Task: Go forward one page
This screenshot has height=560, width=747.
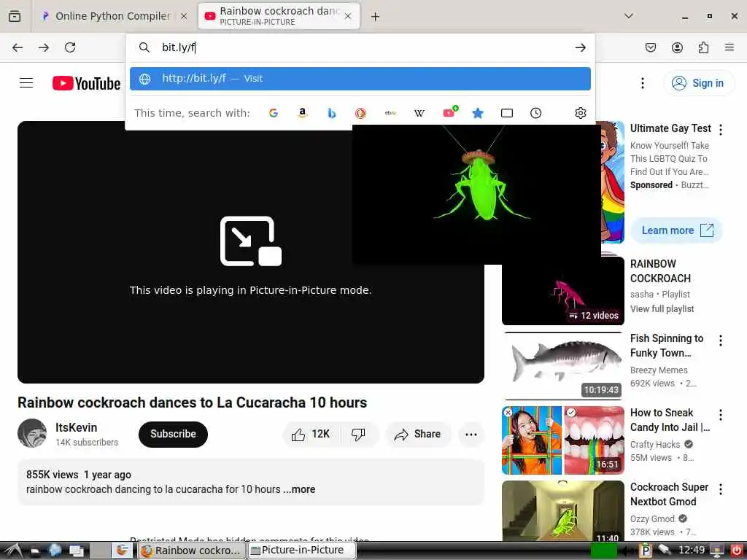Action: pyautogui.click(x=44, y=47)
